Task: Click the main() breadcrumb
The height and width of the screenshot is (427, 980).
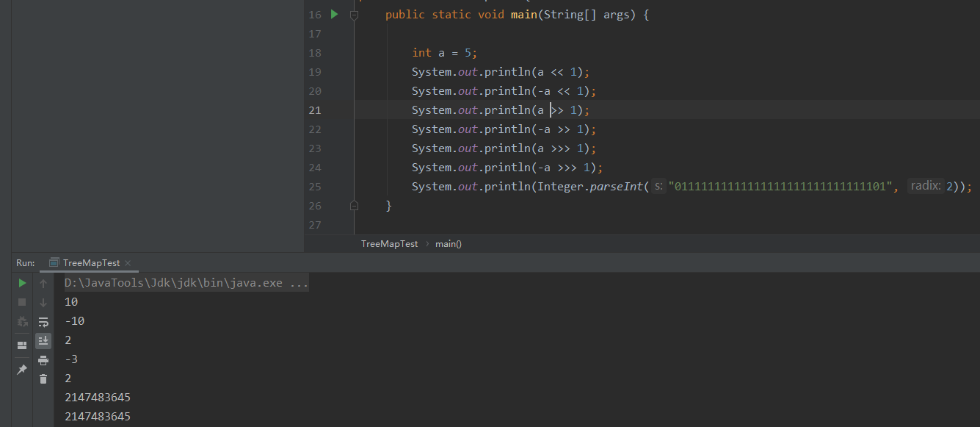Action: point(449,243)
